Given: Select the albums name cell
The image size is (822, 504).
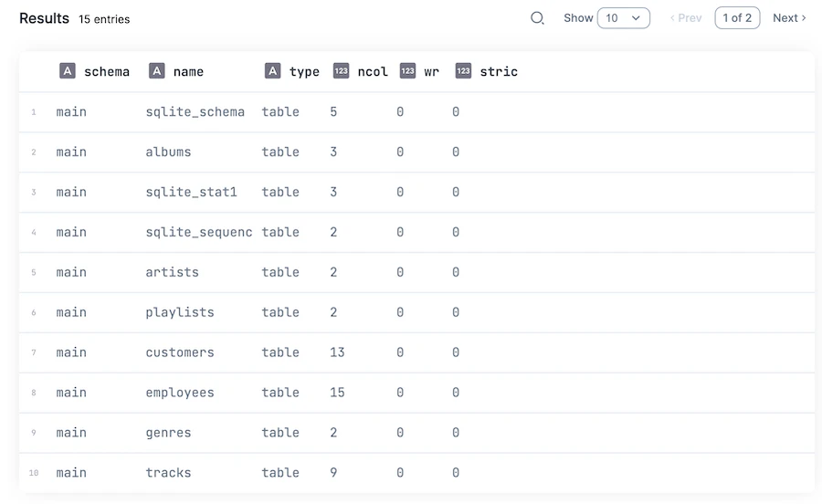Looking at the screenshot, I should [x=168, y=152].
